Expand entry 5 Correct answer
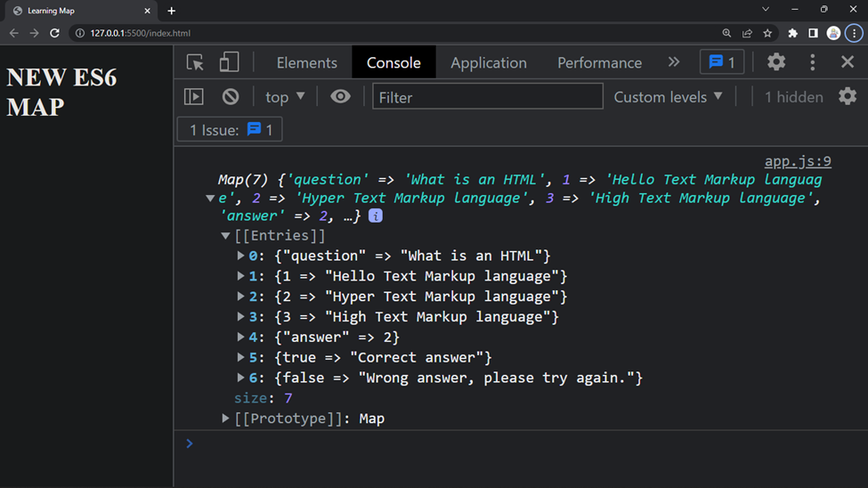Viewport: 868px width, 488px height. [x=240, y=357]
